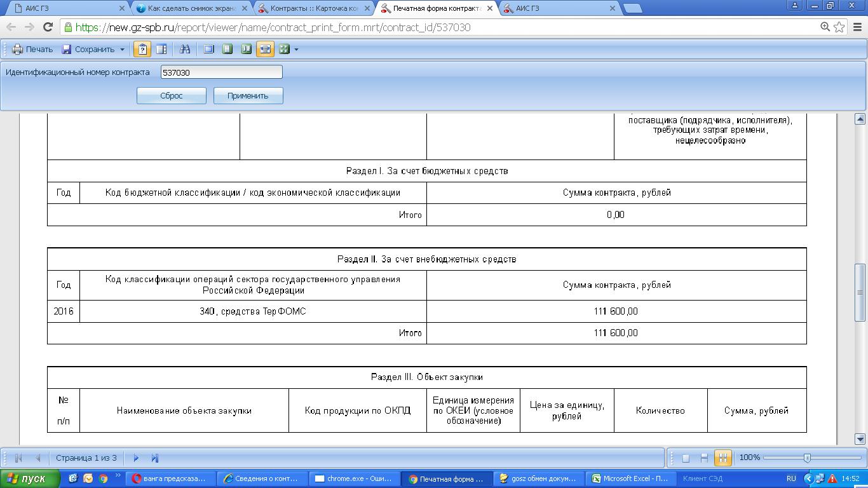This screenshot has width=868, height=488.
Task: Open the gosz обмен докум... taskbar window
Action: click(538, 478)
